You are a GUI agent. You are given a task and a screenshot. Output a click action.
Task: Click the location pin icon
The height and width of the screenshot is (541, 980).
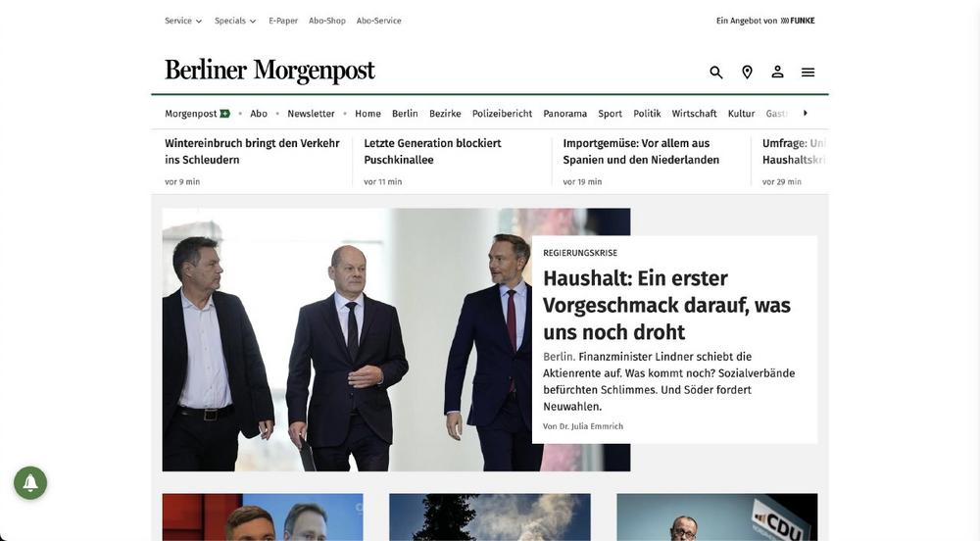[x=747, y=73]
